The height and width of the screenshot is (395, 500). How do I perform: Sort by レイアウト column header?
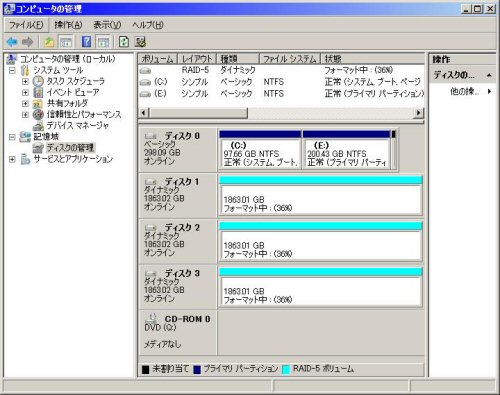(x=197, y=59)
